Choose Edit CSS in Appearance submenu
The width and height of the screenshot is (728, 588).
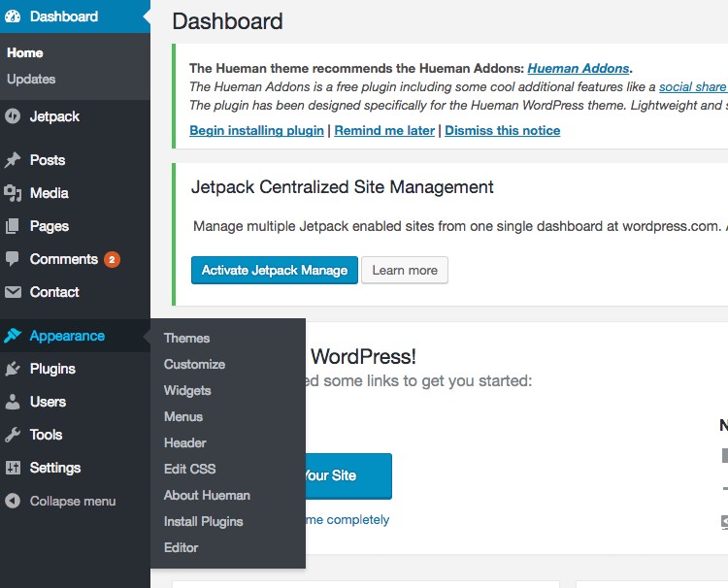click(189, 470)
